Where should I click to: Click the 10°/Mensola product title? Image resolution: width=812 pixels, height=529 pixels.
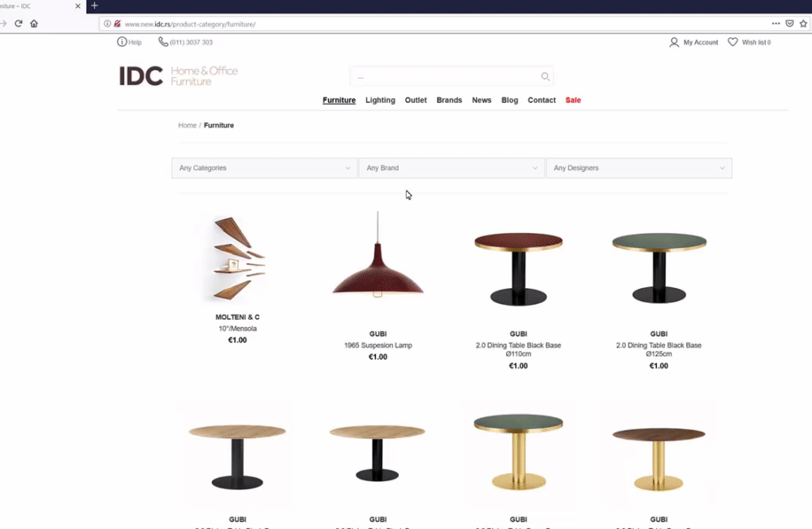tap(238, 329)
